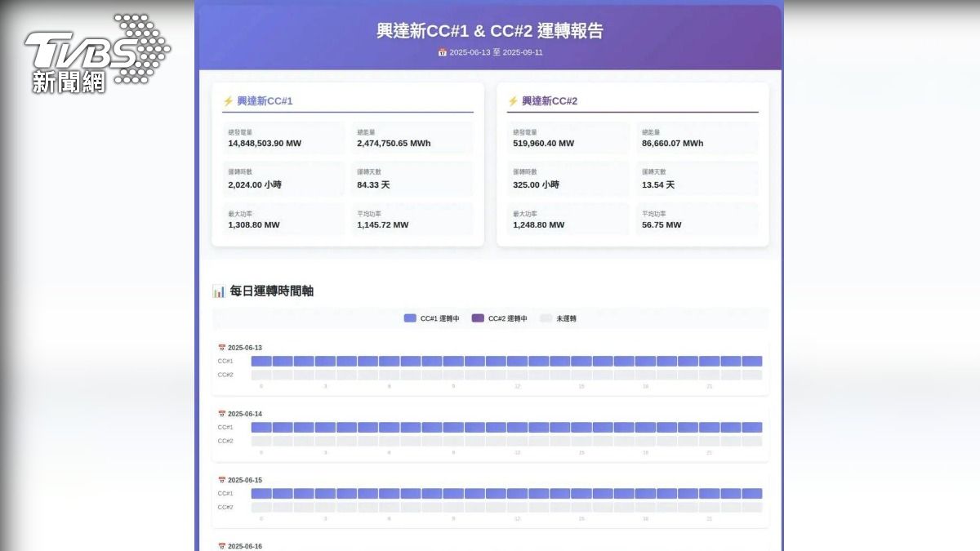This screenshot has width=980, height=551.
Task: Click the value 13.54 天
Action: click(658, 184)
